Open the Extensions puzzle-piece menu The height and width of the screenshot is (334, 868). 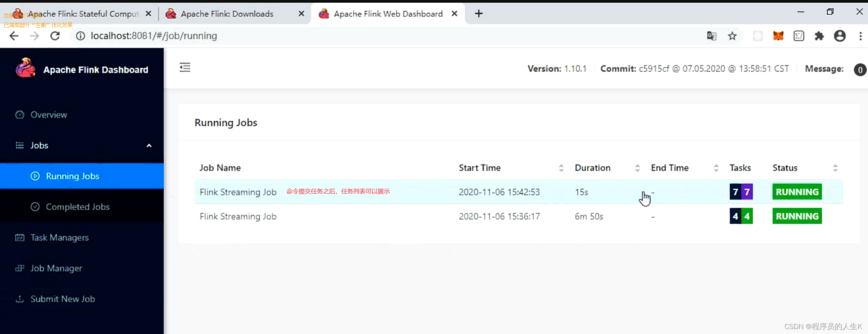click(819, 36)
